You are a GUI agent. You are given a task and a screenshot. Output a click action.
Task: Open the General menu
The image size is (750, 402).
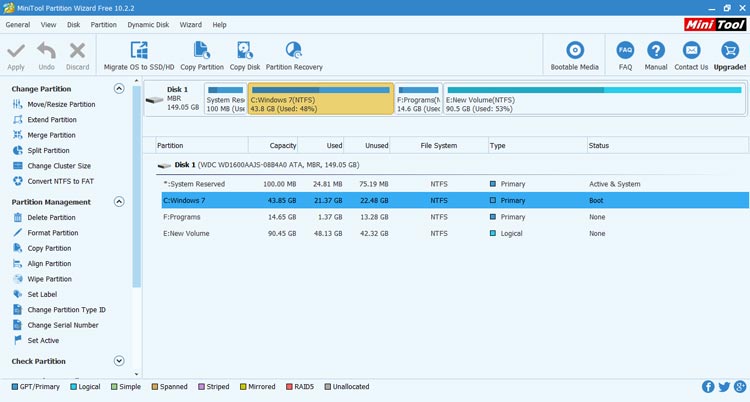pos(18,24)
